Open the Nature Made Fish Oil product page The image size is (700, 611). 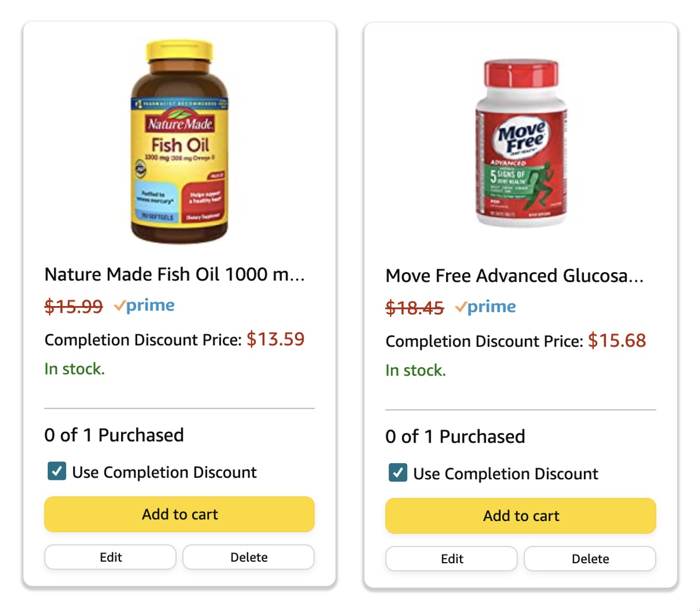(x=176, y=274)
